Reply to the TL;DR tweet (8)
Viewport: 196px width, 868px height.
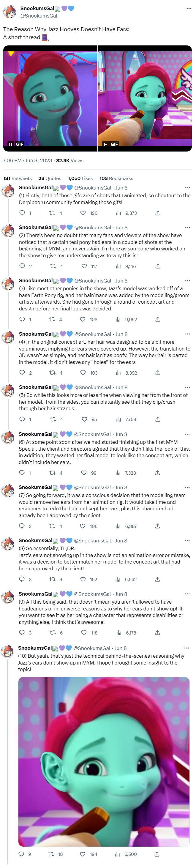click(22, 579)
